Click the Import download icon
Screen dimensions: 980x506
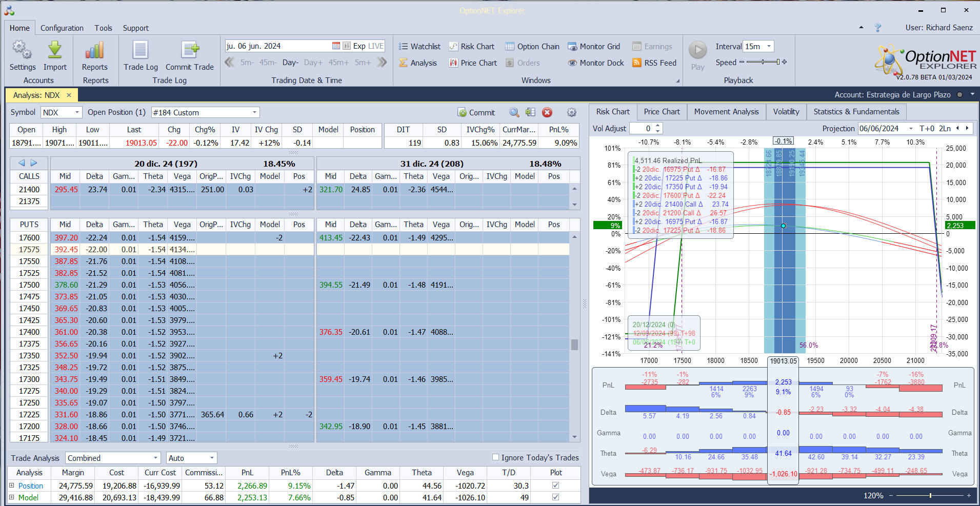pos(55,50)
